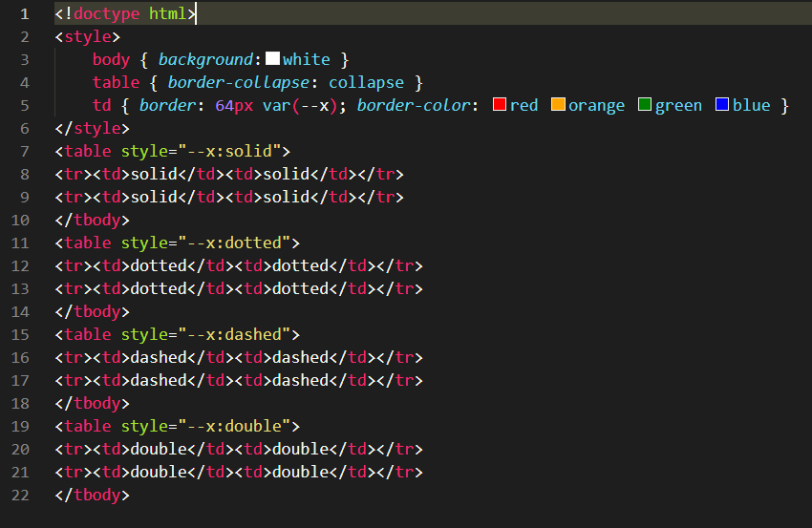Place cursor in 'orange' color name
Viewport: 812px width, 528px height.
(596, 106)
